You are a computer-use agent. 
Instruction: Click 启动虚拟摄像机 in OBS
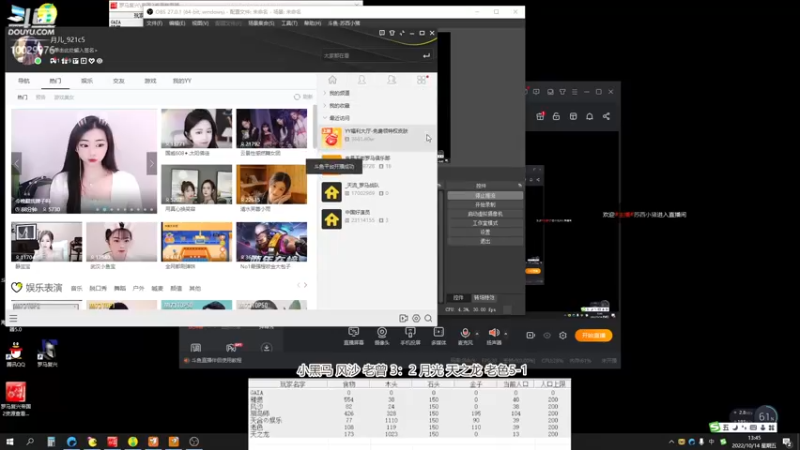485,214
